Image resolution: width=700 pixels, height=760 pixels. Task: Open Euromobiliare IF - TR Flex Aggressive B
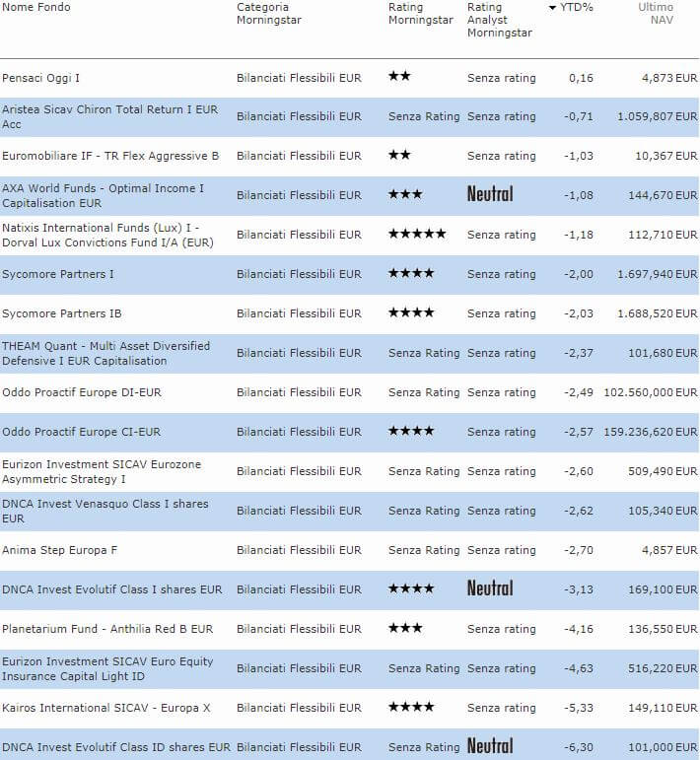click(x=110, y=156)
